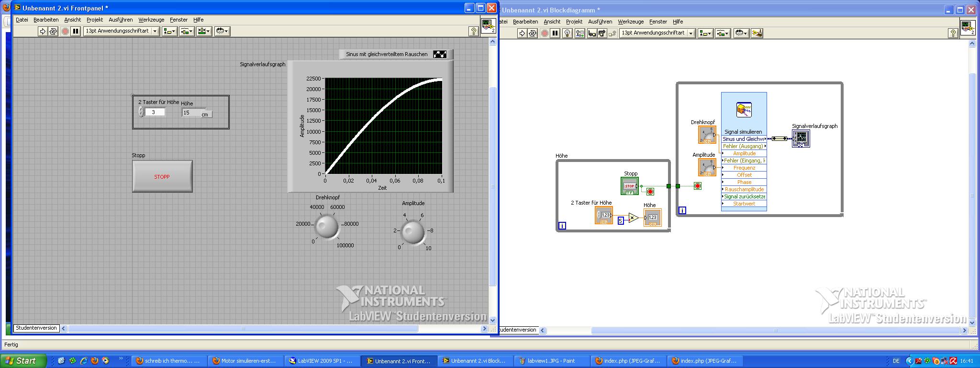This screenshot has height=368, width=980.
Task: Run the VI from the Frontpanel toolbar
Action: click(42, 31)
